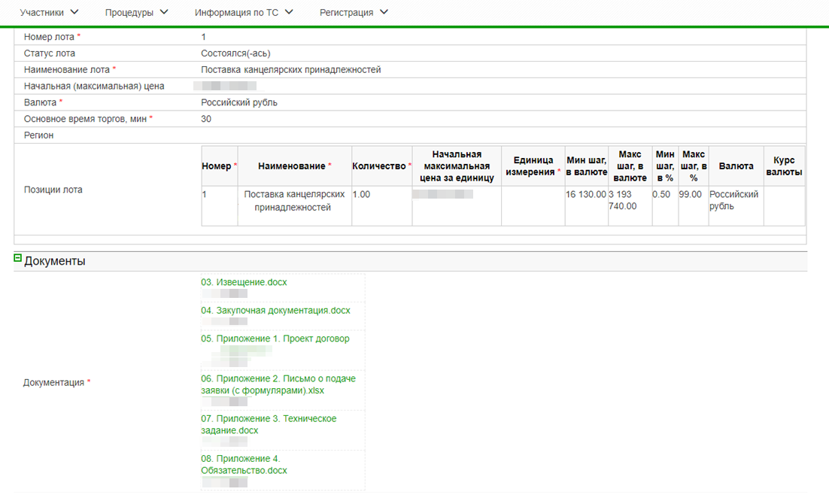Collapse the Документы section with the minus icon

tap(18, 258)
